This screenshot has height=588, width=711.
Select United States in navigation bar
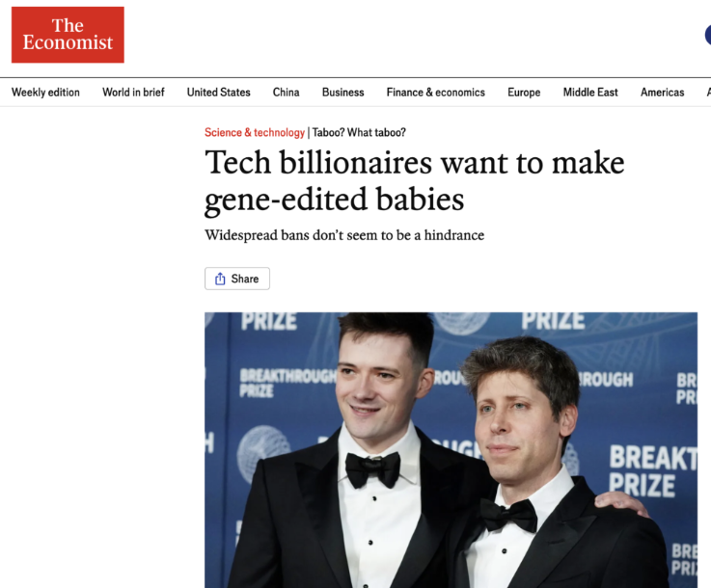point(218,93)
